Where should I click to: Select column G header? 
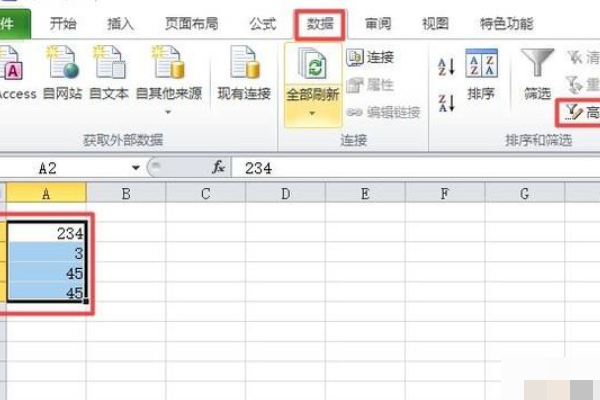coord(525,193)
